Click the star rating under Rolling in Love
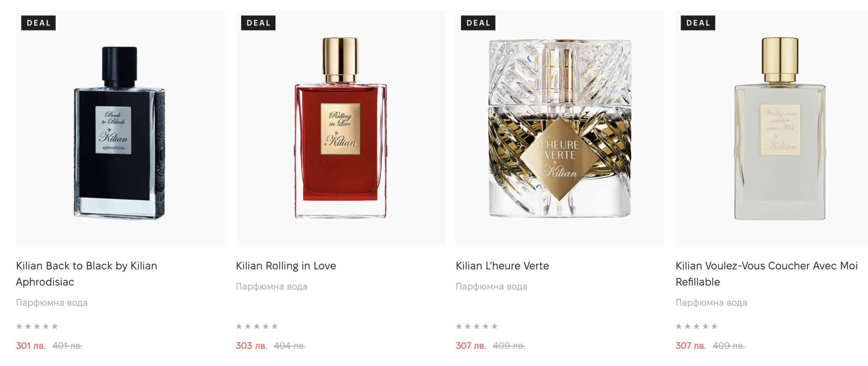This screenshot has height=366, width=868. click(257, 326)
